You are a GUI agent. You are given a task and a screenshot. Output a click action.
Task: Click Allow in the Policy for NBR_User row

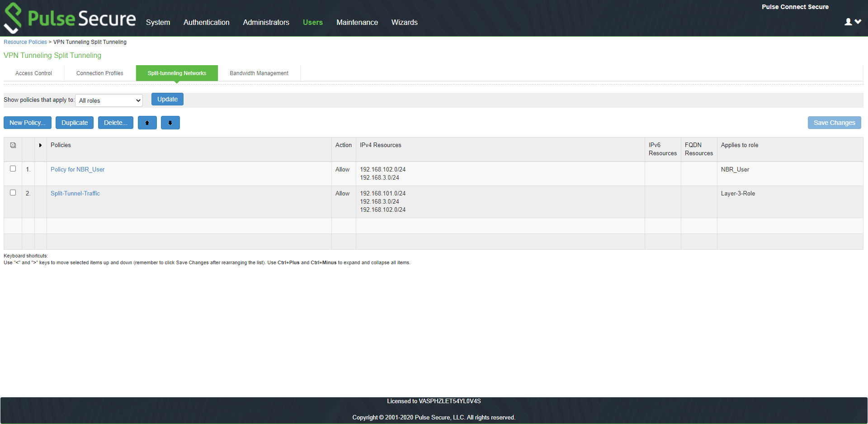point(343,169)
